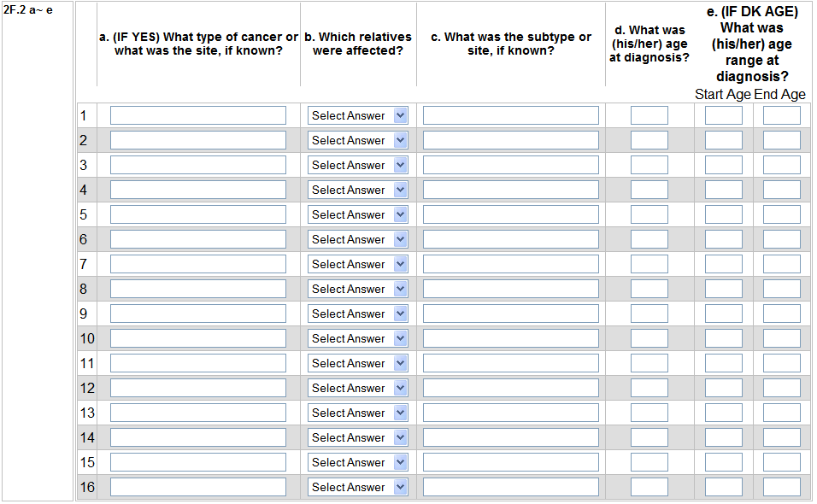Select the subtype or site field in row 11

[511, 363]
